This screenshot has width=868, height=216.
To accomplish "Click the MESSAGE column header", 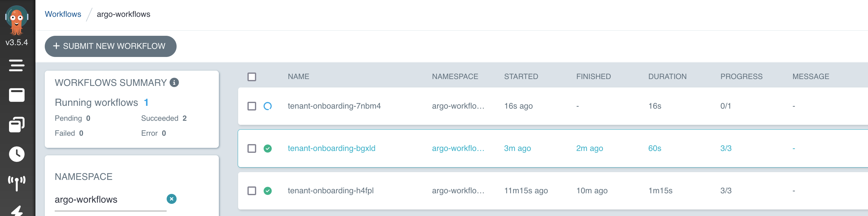I will (x=810, y=77).
